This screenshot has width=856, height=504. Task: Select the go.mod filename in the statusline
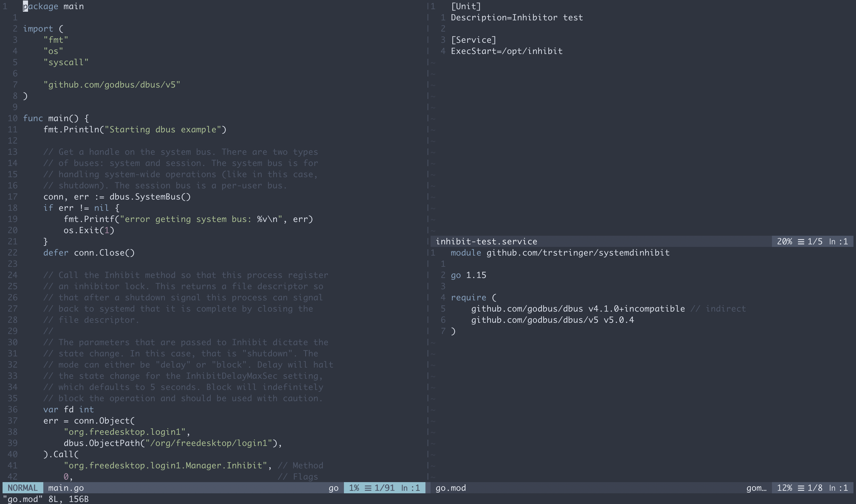[x=451, y=488]
